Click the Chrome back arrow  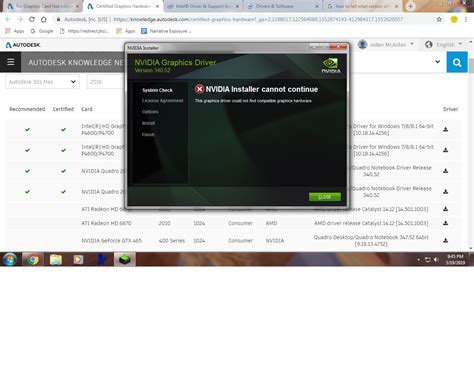coord(8,19)
